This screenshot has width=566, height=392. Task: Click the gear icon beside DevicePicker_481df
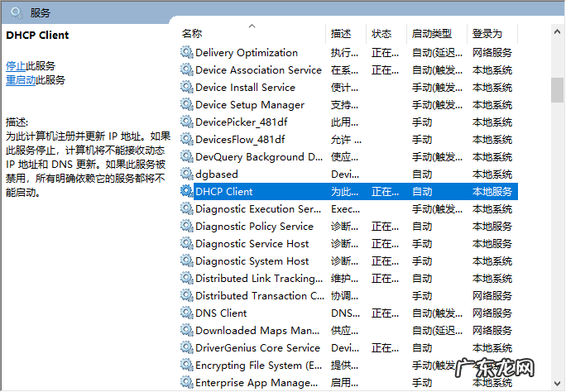187,122
